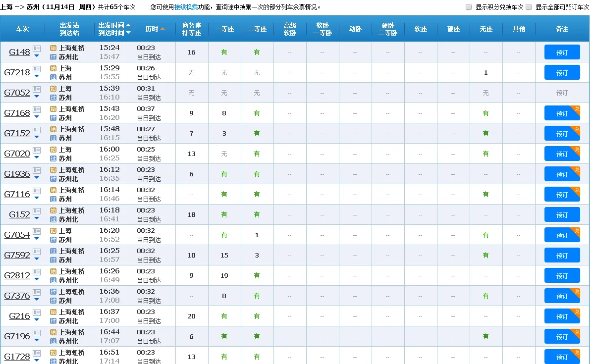Viewport: 594px width, 364px height.
Task: Click the 预订 button for G148
Action: pos(562,52)
